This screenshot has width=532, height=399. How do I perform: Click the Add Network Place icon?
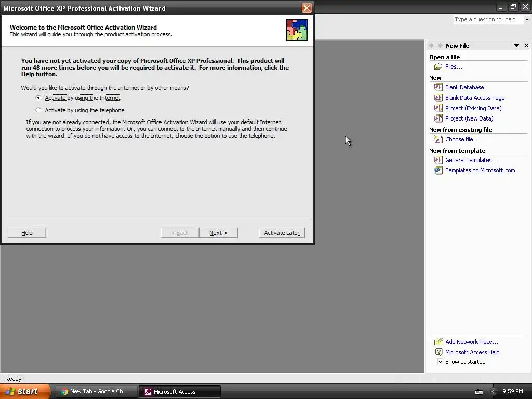(x=438, y=342)
